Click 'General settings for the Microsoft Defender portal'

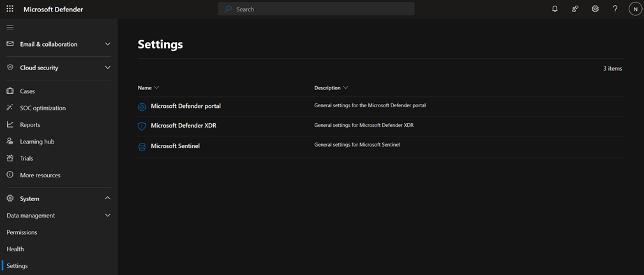click(370, 105)
